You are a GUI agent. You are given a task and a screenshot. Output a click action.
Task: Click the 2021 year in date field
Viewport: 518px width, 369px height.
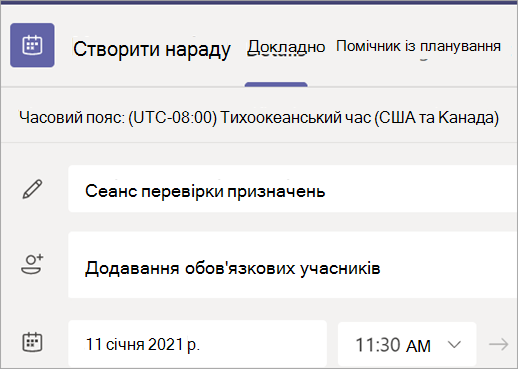165,344
